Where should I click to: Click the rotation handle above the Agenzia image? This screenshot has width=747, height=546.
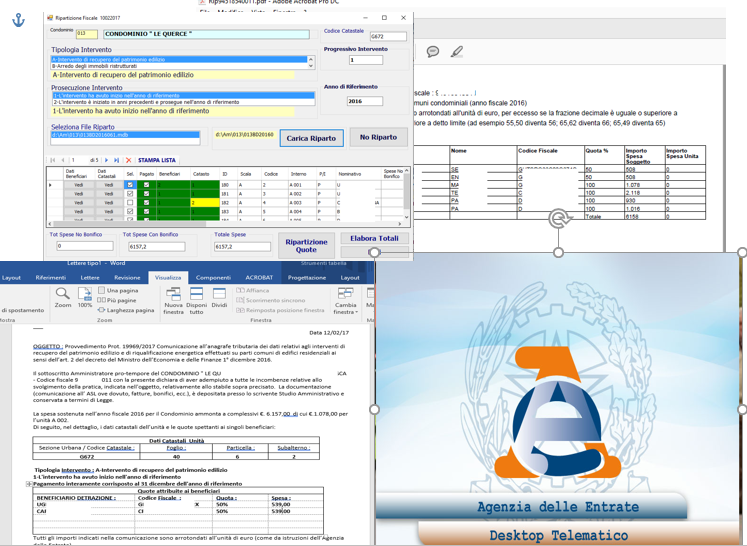pyautogui.click(x=558, y=219)
